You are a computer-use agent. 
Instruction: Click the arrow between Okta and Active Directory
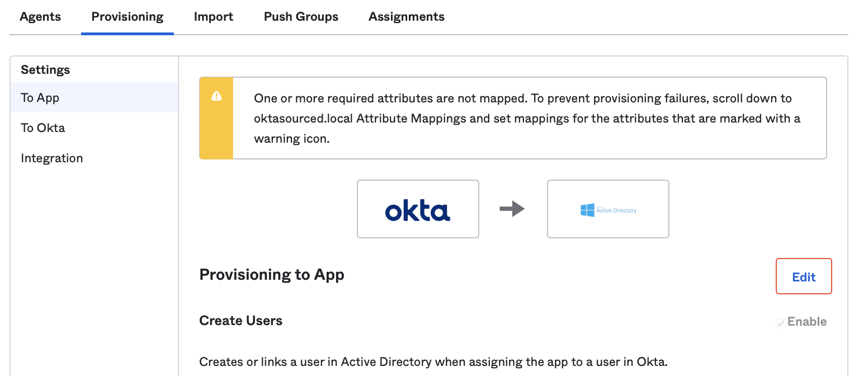[x=512, y=209]
